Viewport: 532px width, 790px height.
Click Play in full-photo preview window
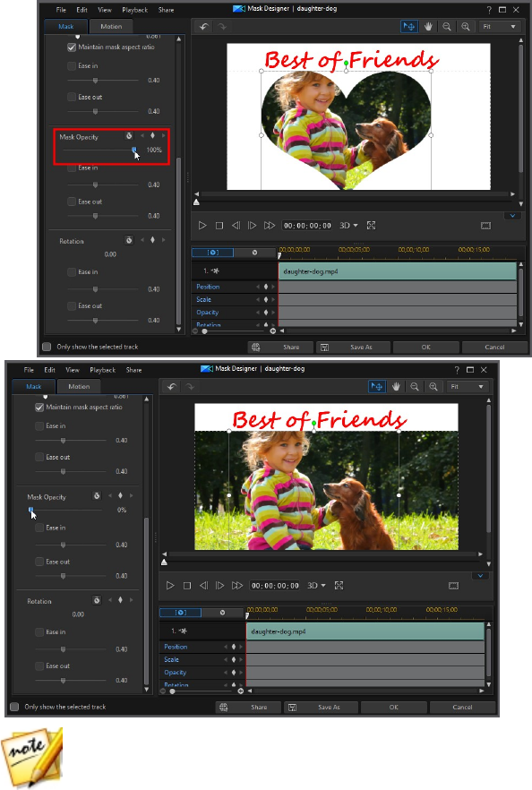pos(170,586)
